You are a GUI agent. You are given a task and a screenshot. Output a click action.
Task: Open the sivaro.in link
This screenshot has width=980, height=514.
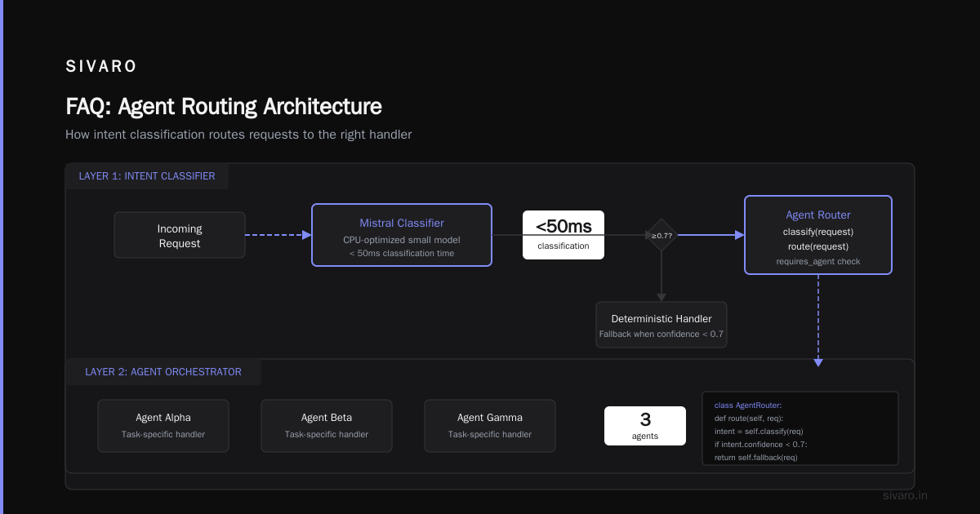(x=906, y=495)
